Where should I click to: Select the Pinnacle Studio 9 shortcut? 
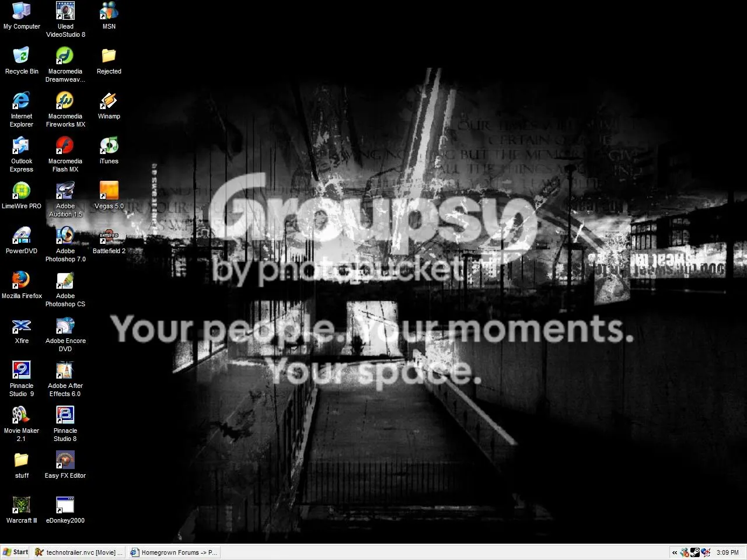pyautogui.click(x=22, y=379)
